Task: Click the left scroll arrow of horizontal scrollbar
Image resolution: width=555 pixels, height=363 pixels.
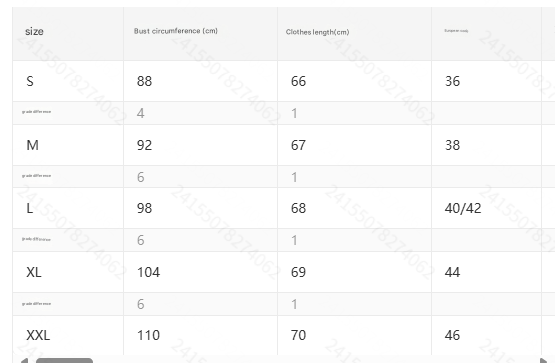Action: pos(24,361)
